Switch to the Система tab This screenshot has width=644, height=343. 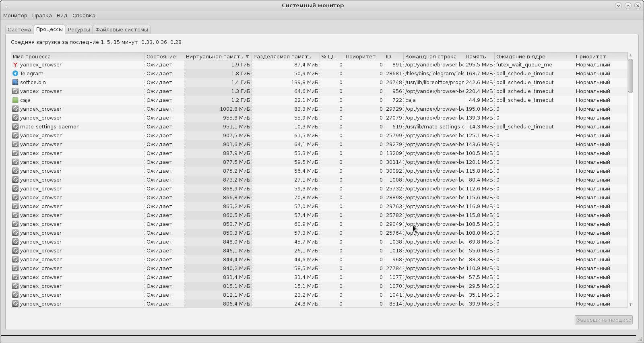pyautogui.click(x=19, y=30)
